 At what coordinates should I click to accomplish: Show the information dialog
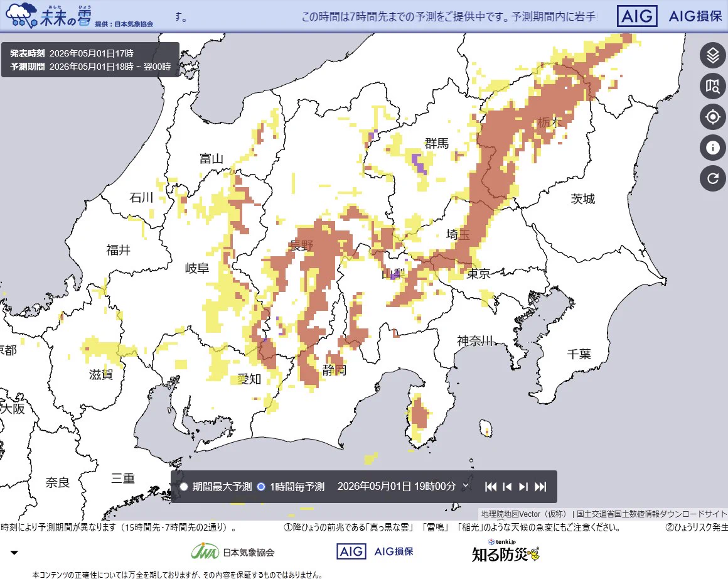pyautogui.click(x=713, y=148)
